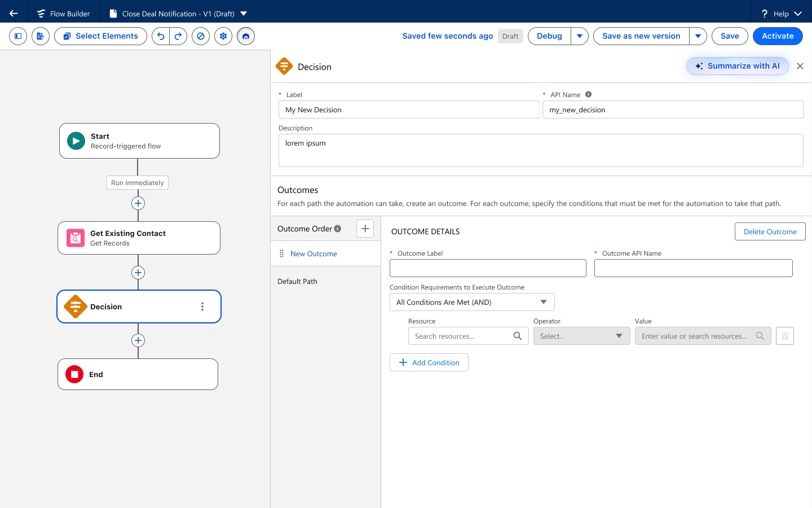Viewport: 812px width, 508px height.
Task: Expand Save as new version dropdown arrow
Action: pos(698,36)
